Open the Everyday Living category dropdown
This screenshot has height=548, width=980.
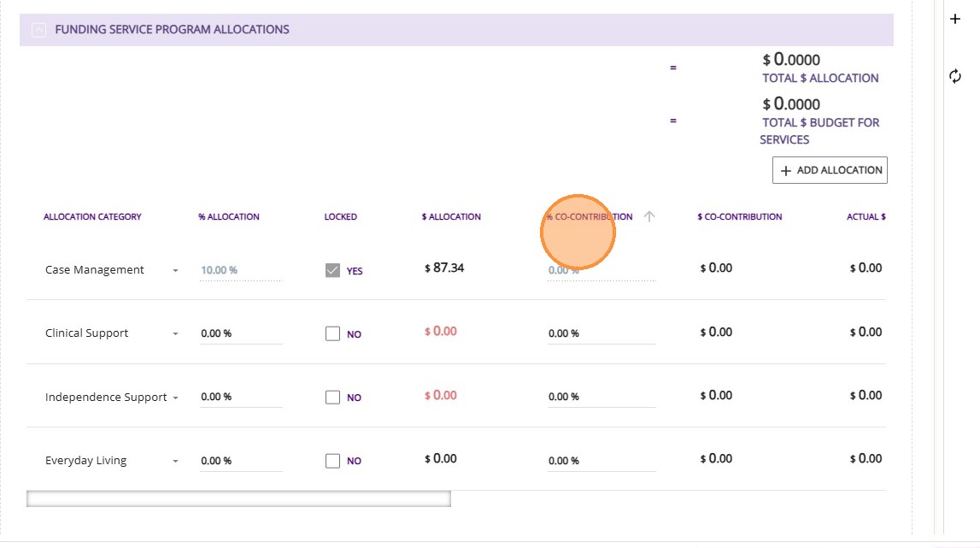pyautogui.click(x=175, y=461)
